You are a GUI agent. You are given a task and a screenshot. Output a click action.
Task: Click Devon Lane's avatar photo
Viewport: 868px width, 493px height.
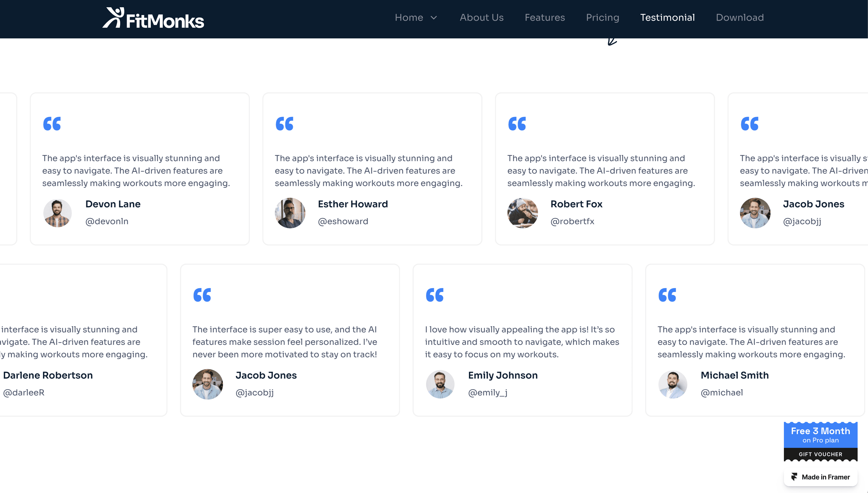pos(57,213)
